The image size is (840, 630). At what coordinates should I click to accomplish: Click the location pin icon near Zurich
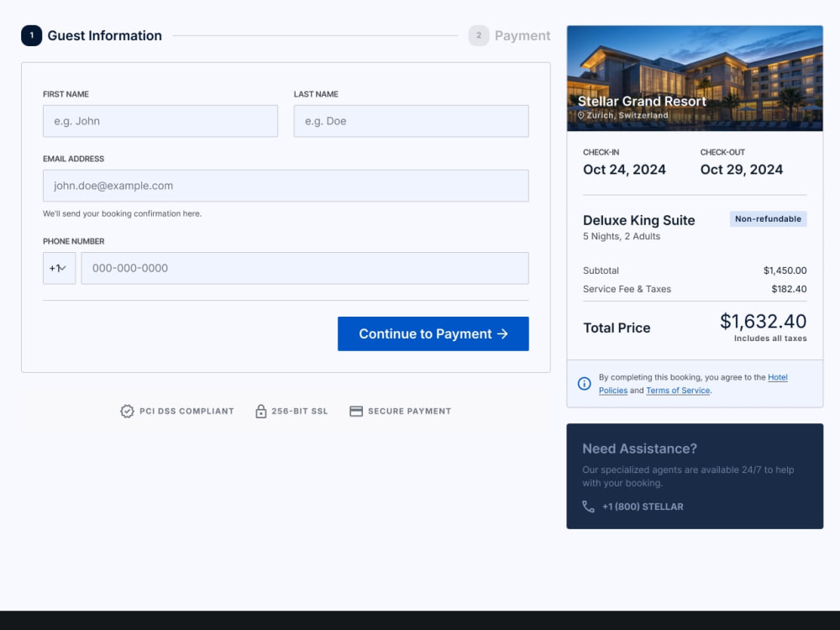click(580, 115)
